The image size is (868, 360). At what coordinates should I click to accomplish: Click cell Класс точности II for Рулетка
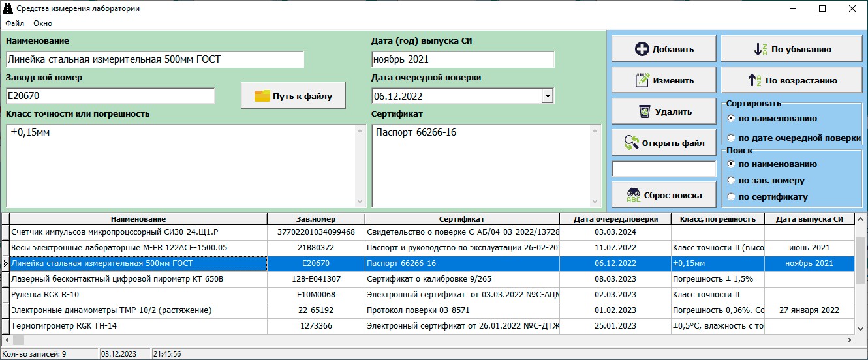coord(717,295)
